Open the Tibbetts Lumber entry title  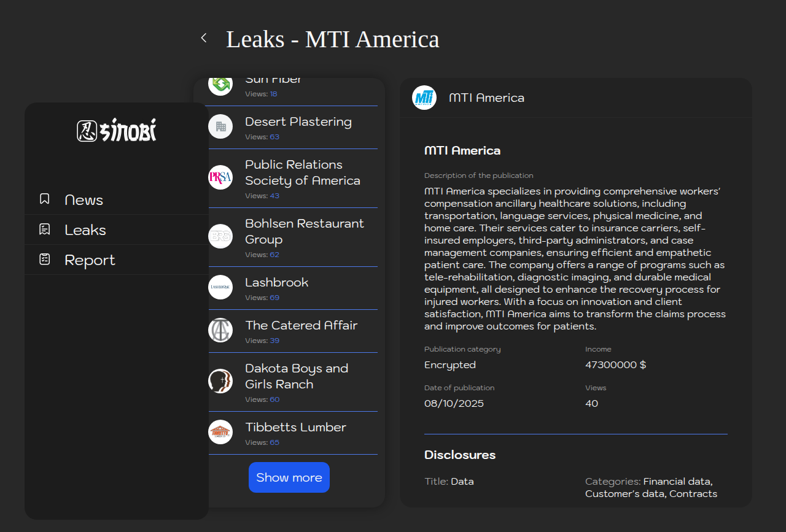click(295, 427)
